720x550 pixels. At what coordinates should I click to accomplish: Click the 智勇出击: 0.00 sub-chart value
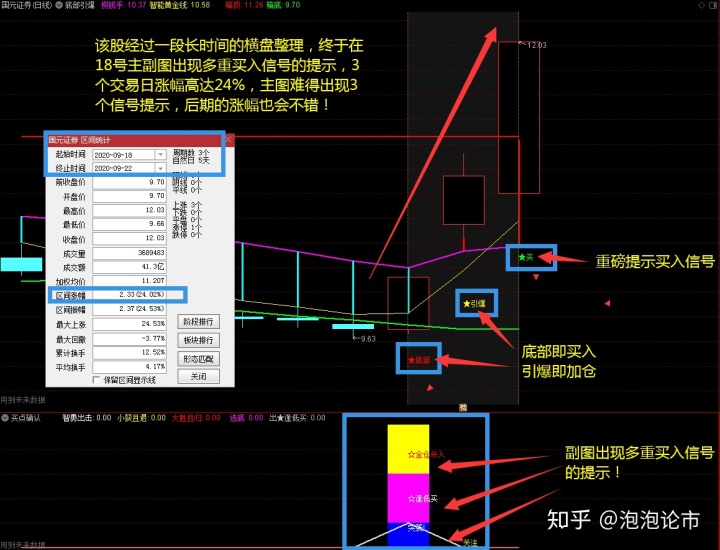86,418
